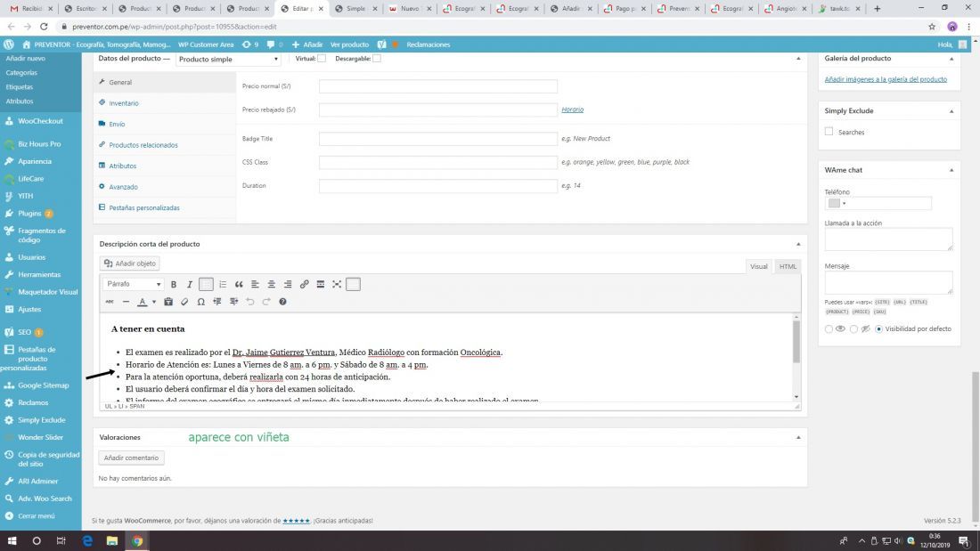980x551 pixels.
Task: Collapse the WAme chat panel
Action: tap(951, 170)
